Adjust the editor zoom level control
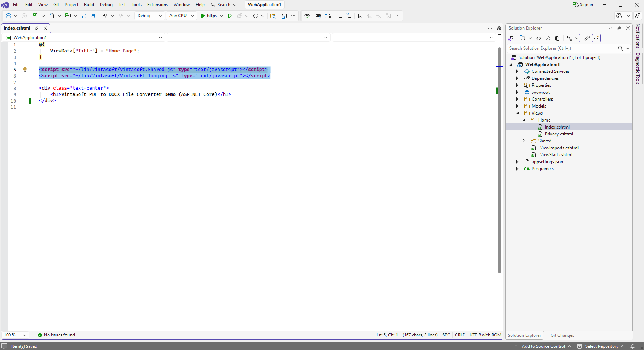The image size is (644, 350). click(15, 335)
